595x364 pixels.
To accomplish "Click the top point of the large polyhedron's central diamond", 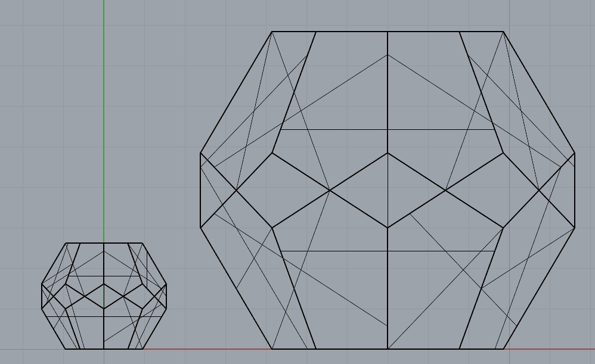I will tap(388, 153).
